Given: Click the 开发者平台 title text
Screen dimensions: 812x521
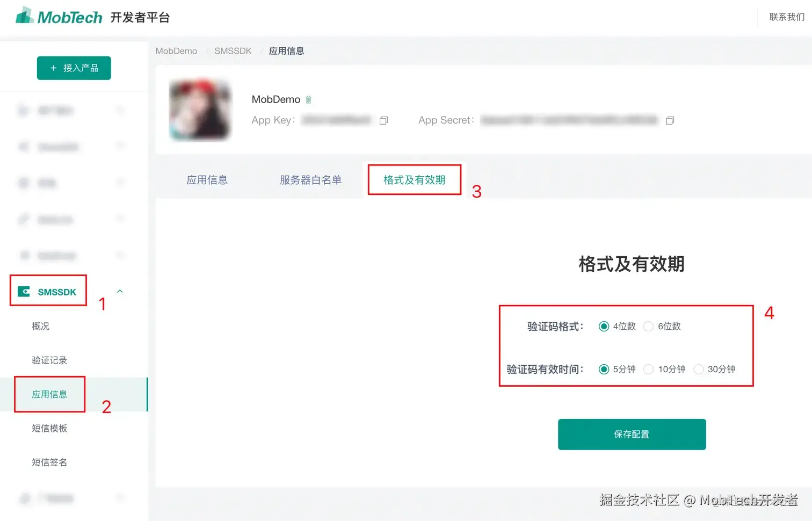Looking at the screenshot, I should pos(140,17).
